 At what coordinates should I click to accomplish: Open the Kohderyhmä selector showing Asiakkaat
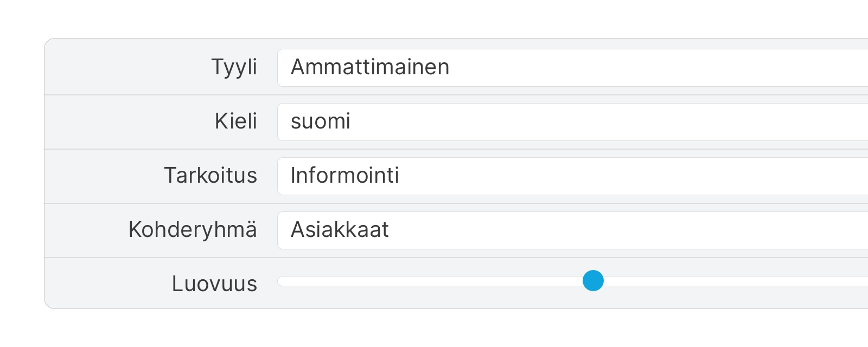[x=488, y=230]
